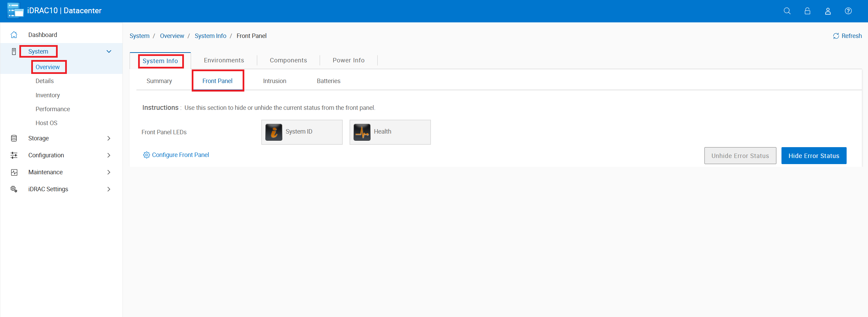The image size is (868, 317).
Task: Click the iDRAC10 server logo icon
Action: pos(15,11)
